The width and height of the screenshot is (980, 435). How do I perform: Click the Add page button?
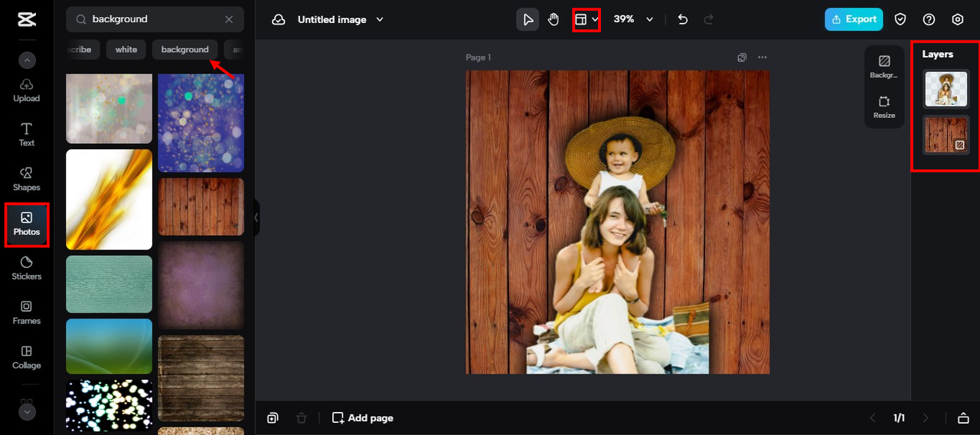pos(363,418)
